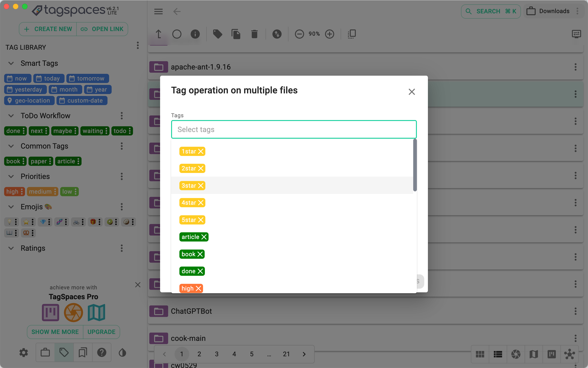Viewport: 588px width, 368px height.
Task: Go back with the left arrow icon
Action: pyautogui.click(x=177, y=11)
